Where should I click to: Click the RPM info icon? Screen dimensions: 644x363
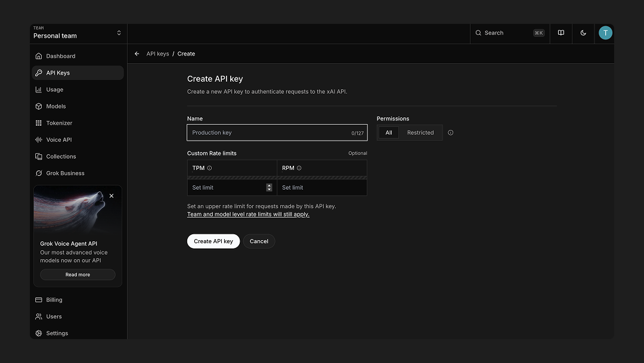(x=299, y=168)
